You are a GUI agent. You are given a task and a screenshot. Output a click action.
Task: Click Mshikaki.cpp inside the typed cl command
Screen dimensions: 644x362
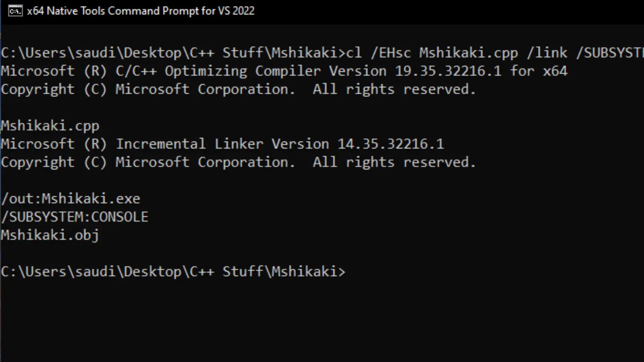coord(469,53)
